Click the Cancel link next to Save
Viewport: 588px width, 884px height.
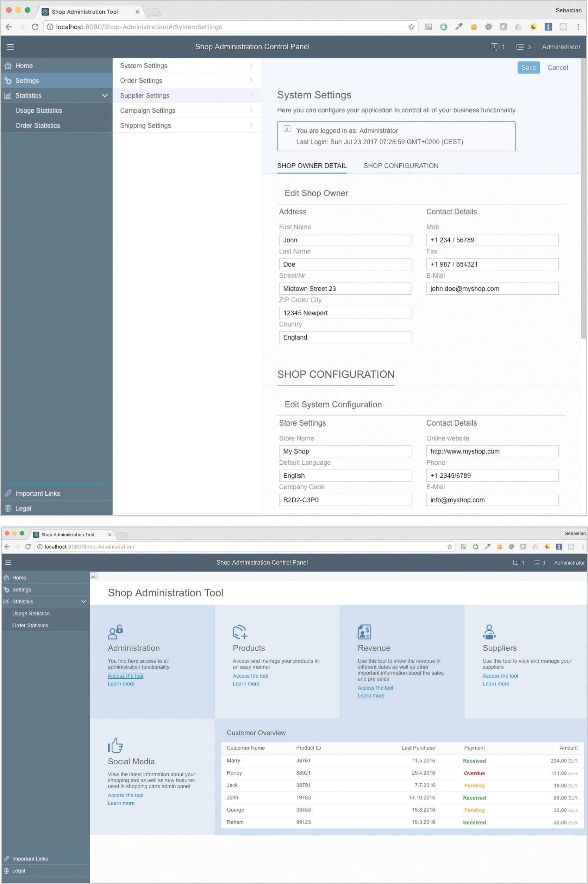click(x=558, y=68)
